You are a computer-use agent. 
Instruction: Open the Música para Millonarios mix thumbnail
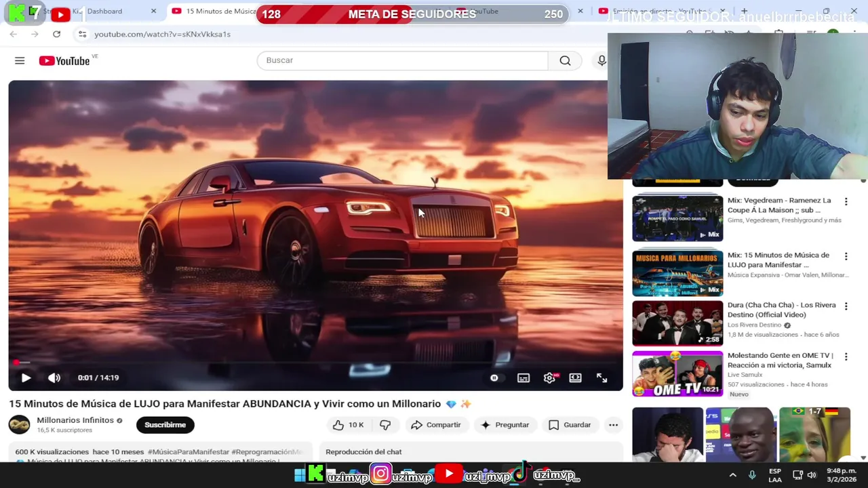677,273
